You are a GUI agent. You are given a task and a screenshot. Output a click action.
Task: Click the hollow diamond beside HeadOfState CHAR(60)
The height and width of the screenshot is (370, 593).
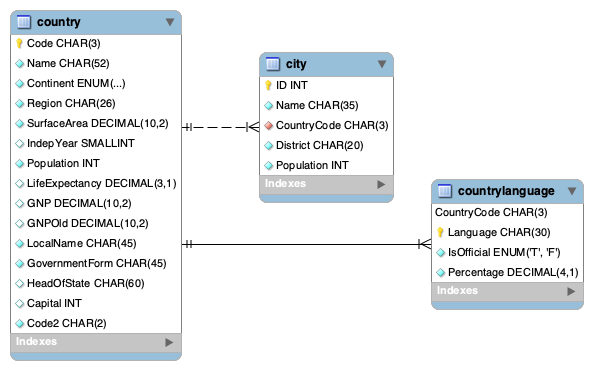(x=20, y=284)
